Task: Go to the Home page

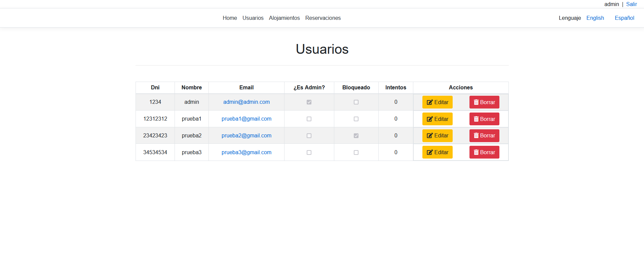Action: pyautogui.click(x=230, y=18)
